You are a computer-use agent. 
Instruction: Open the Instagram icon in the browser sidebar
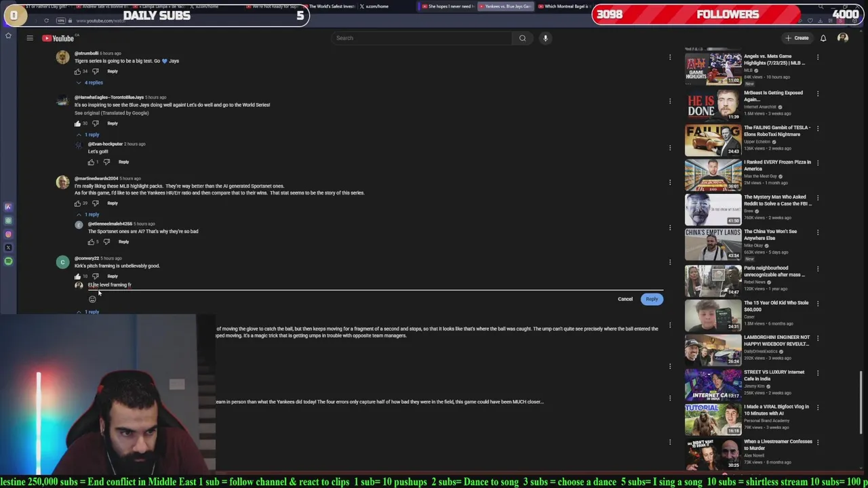pyautogui.click(x=8, y=235)
